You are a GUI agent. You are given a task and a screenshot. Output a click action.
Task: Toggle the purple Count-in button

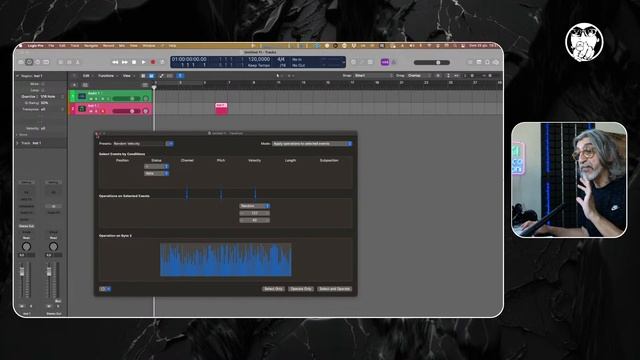pos(385,62)
